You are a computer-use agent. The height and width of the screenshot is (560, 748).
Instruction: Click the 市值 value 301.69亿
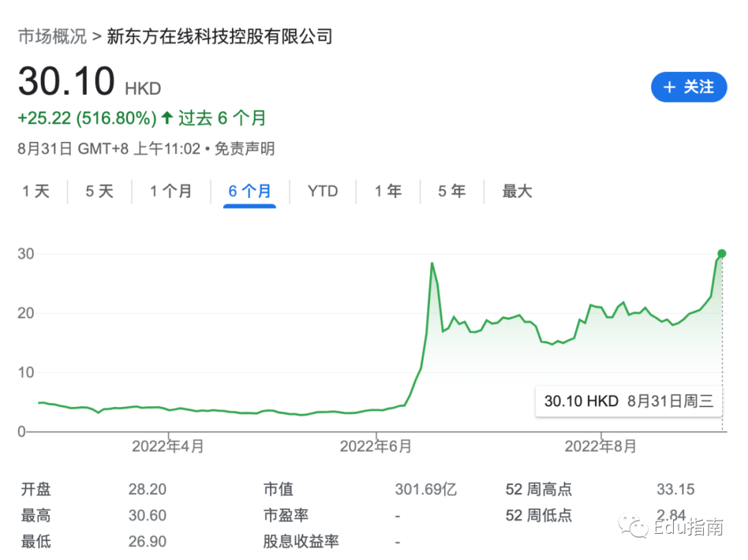(426, 489)
